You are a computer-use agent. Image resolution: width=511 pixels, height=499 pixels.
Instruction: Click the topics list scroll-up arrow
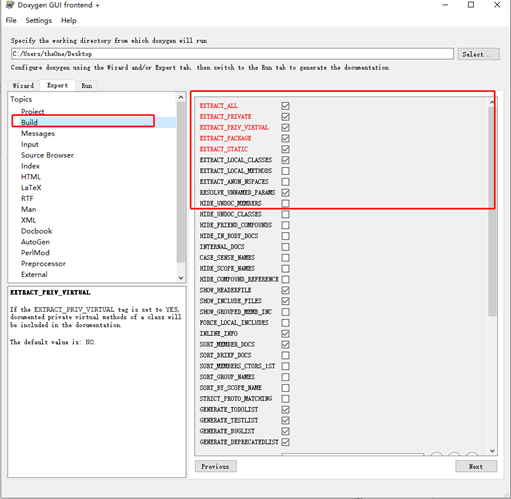click(181, 97)
